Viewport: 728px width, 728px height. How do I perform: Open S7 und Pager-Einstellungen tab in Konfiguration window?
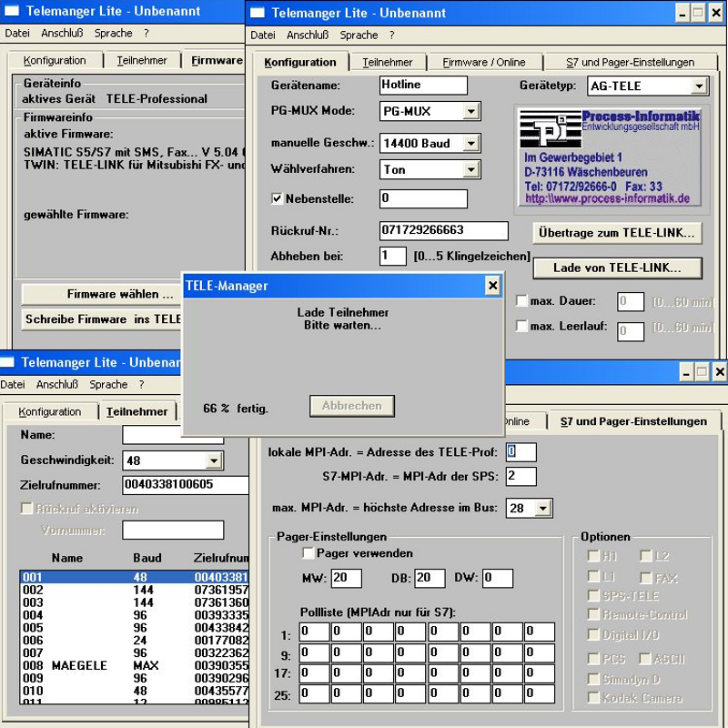(x=630, y=62)
